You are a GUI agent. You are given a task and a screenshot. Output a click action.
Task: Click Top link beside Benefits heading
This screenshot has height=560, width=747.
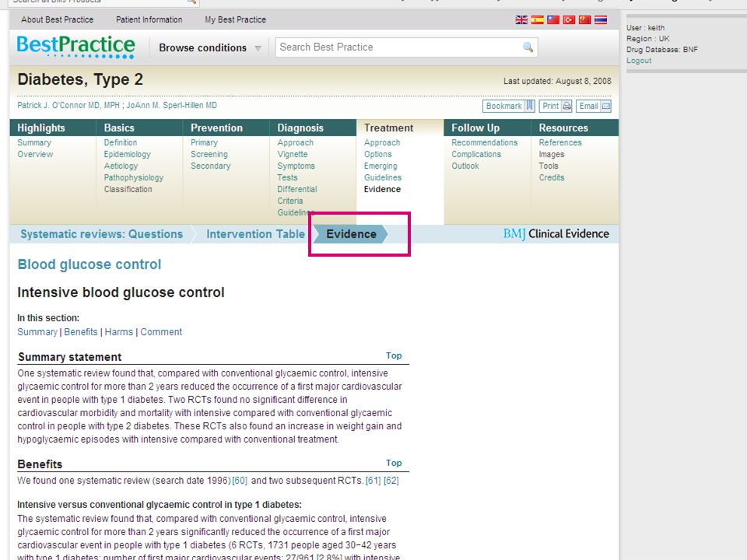pyautogui.click(x=394, y=463)
